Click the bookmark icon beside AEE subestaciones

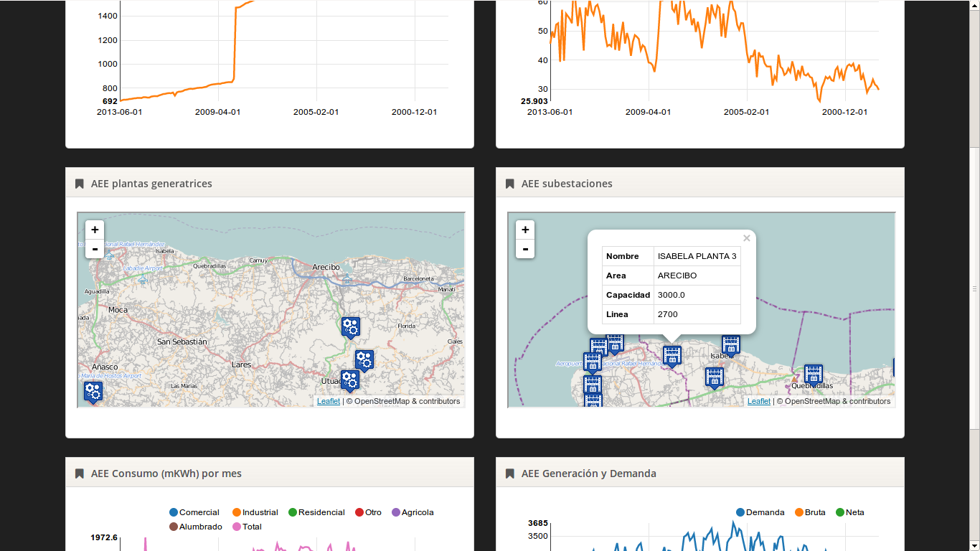coord(510,184)
